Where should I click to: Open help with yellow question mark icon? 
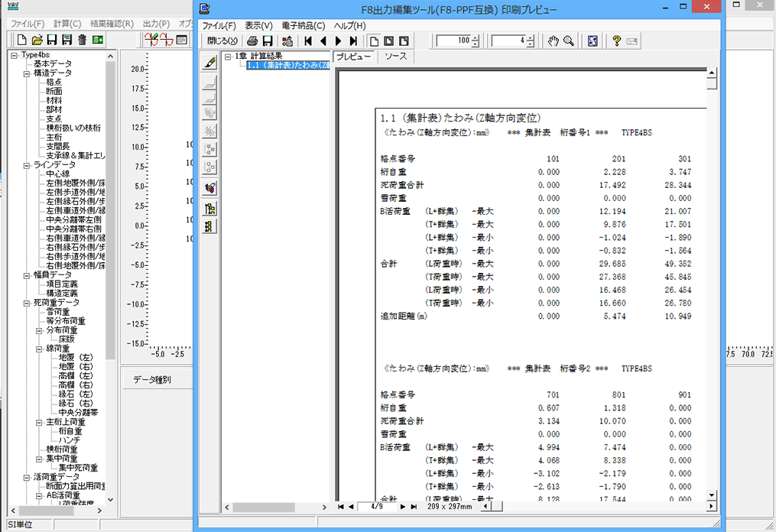tap(616, 41)
